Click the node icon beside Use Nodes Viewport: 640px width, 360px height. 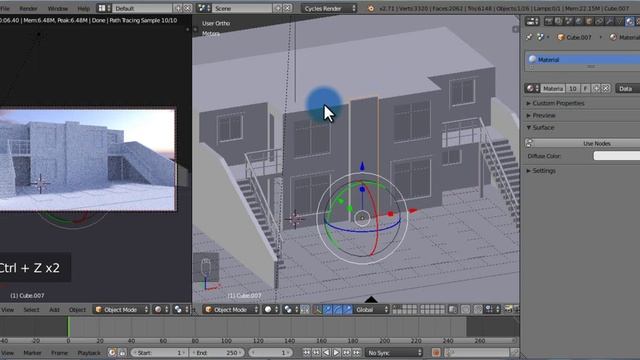[529, 143]
